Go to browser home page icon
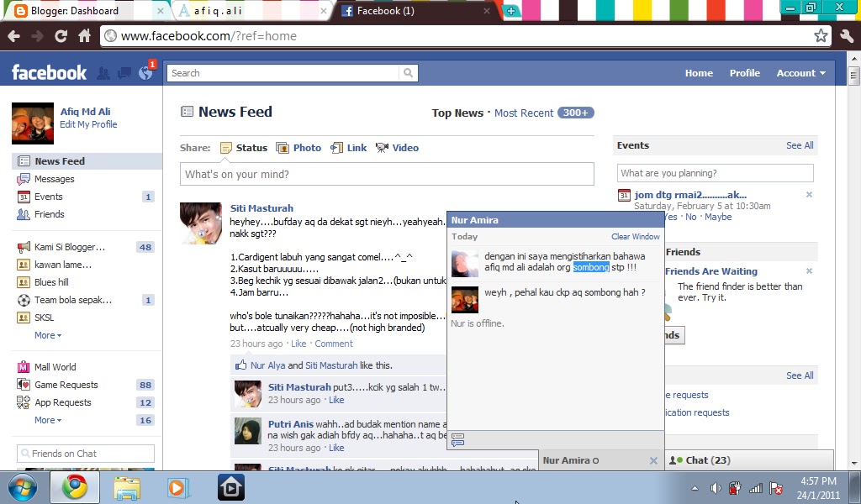 84,36
